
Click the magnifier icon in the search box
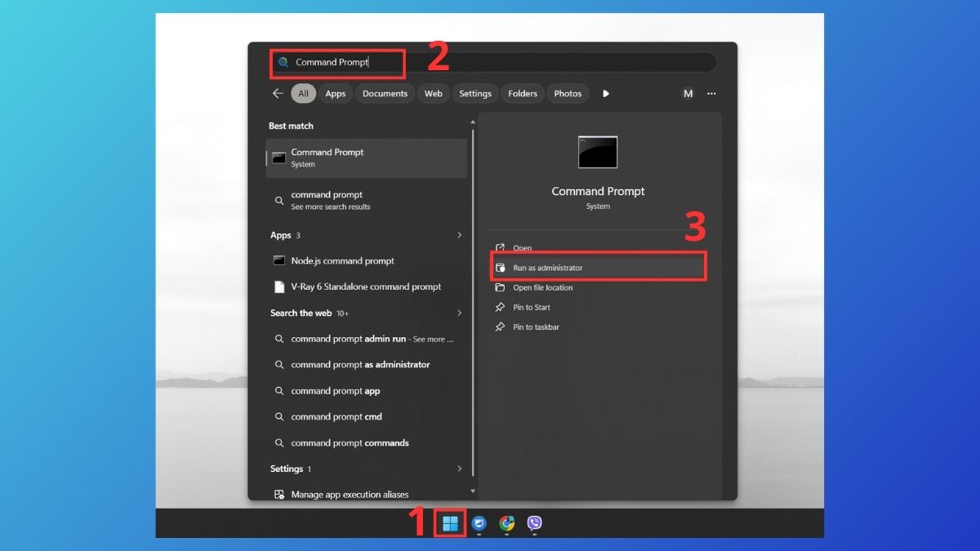tap(283, 62)
